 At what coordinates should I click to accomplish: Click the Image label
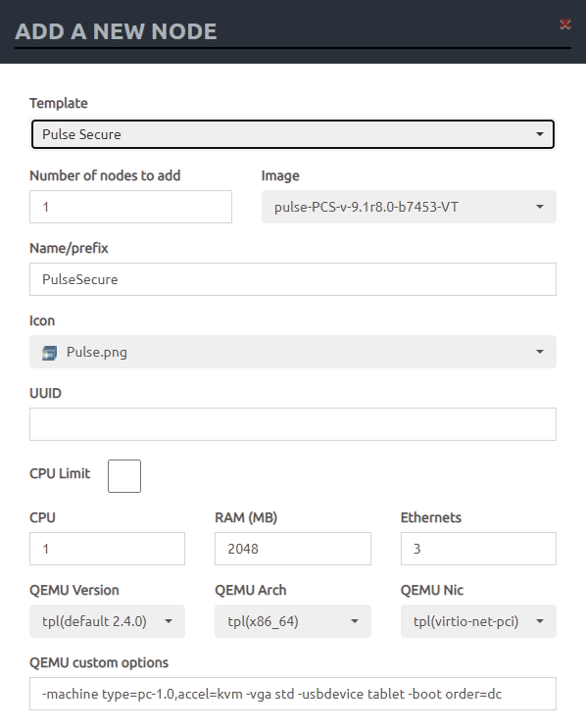(x=280, y=176)
